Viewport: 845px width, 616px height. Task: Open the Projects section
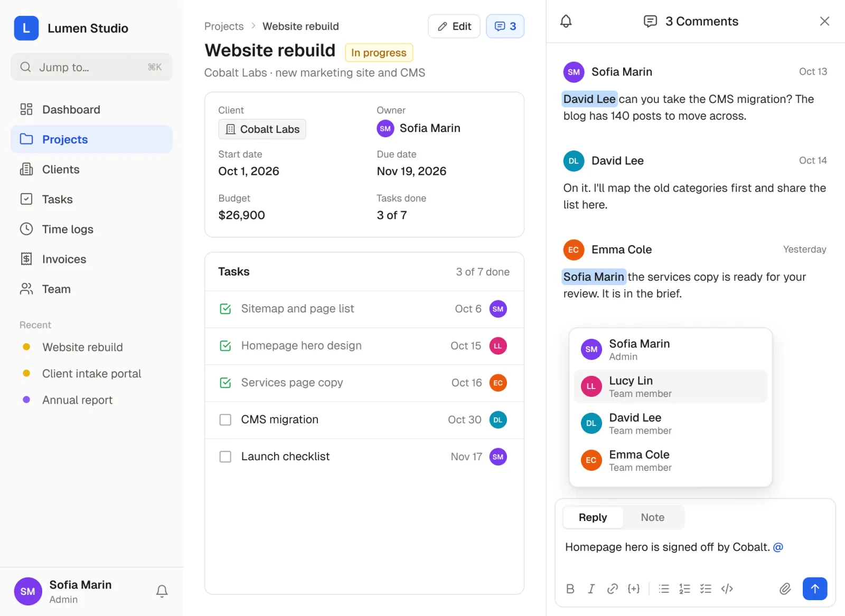(x=91, y=139)
